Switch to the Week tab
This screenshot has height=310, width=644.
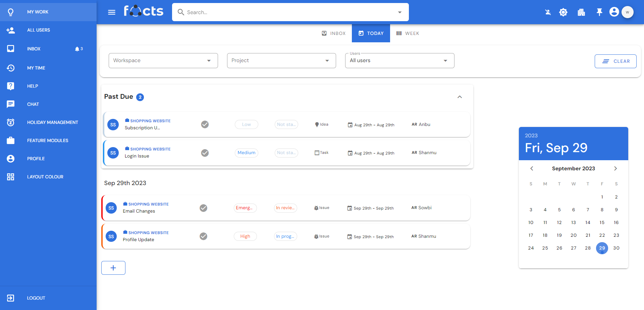pos(408,33)
